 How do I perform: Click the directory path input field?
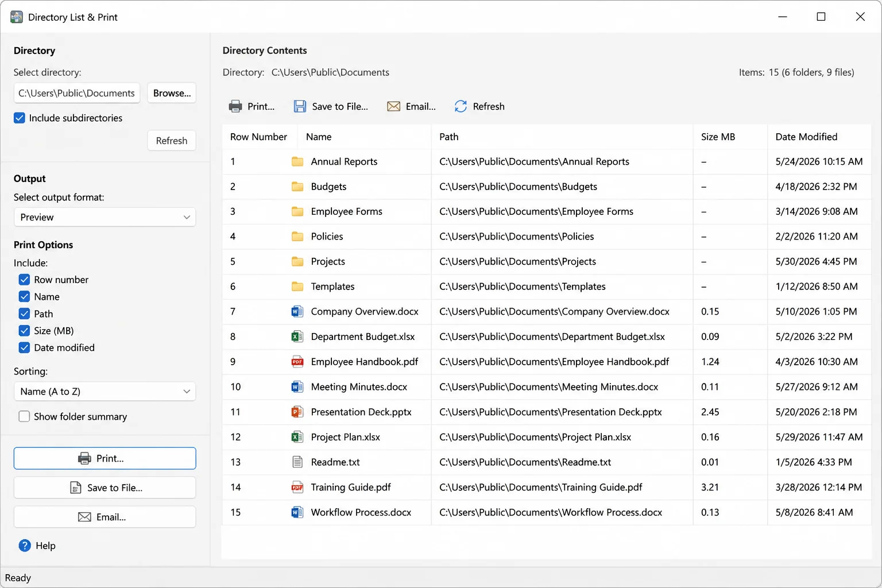pos(77,93)
